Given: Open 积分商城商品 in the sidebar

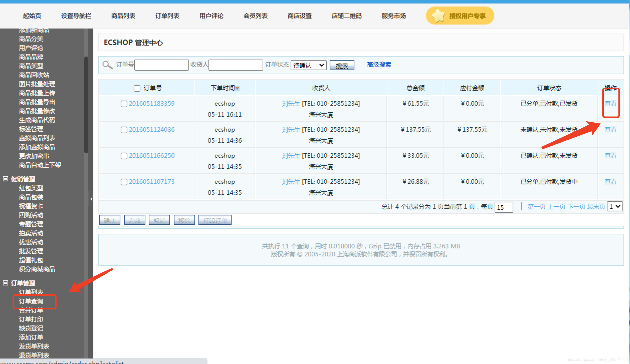Looking at the screenshot, I should point(37,269).
